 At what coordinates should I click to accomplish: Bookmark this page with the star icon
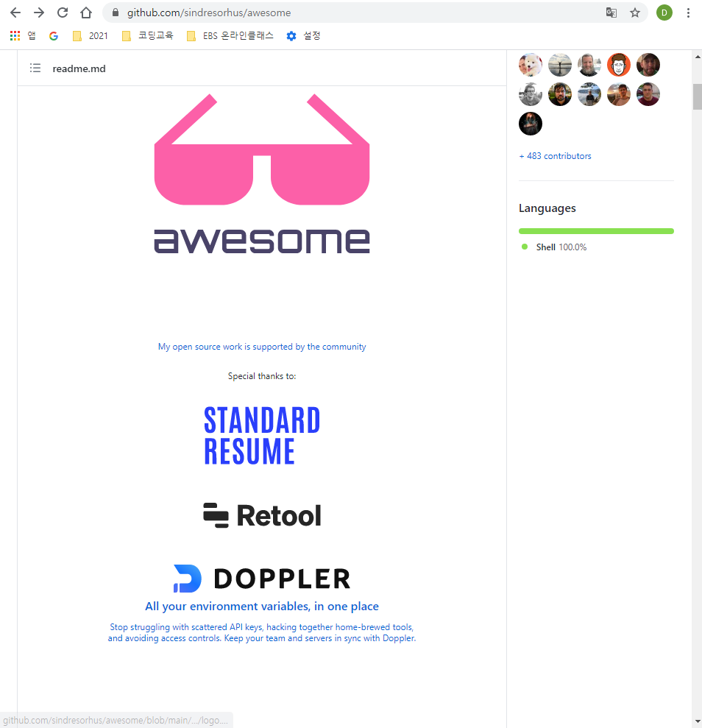pos(635,13)
